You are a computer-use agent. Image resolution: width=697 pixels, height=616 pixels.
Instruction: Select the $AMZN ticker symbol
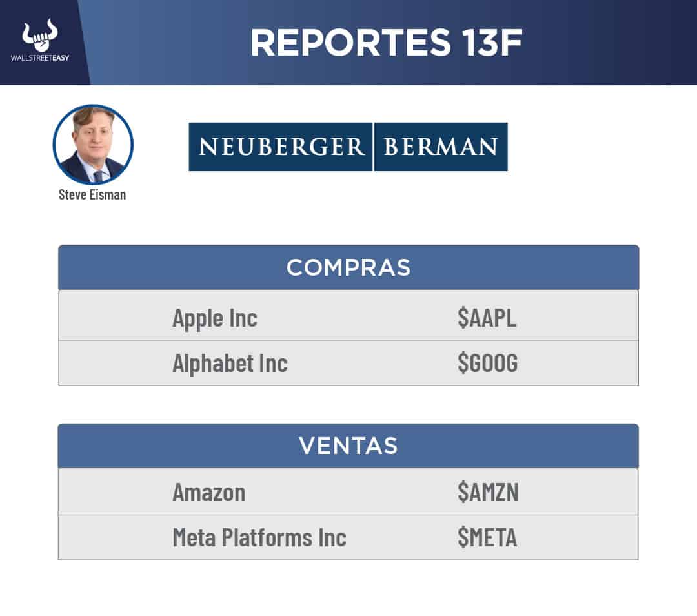[x=488, y=492]
